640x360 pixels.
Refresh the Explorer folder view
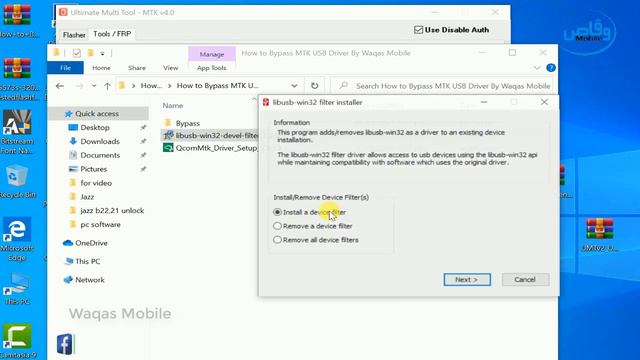314,86
